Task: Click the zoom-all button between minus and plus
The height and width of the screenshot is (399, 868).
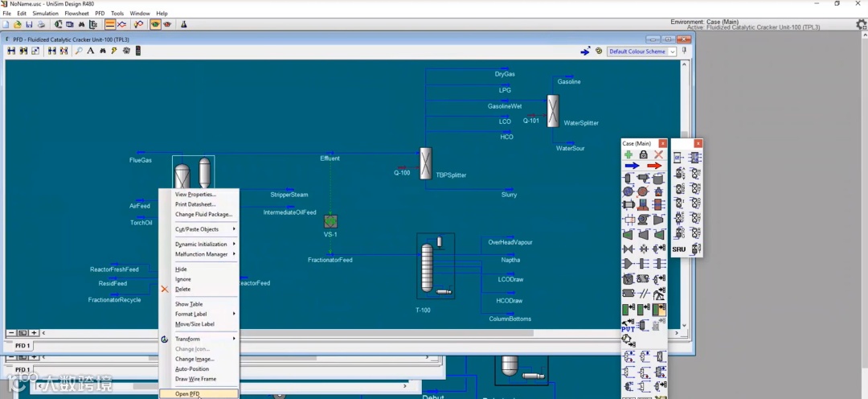Action: click(x=23, y=333)
